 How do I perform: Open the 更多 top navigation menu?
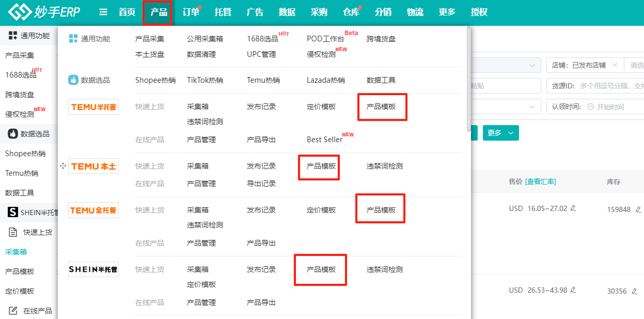447,12
